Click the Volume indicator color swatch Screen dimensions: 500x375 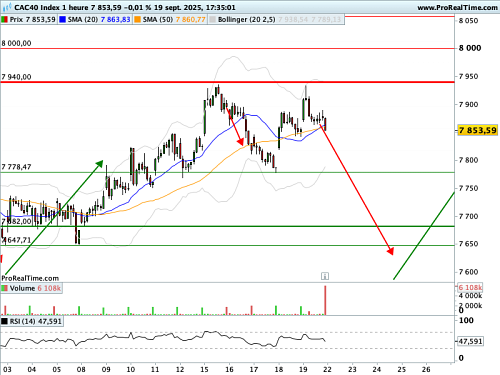tap(5, 288)
